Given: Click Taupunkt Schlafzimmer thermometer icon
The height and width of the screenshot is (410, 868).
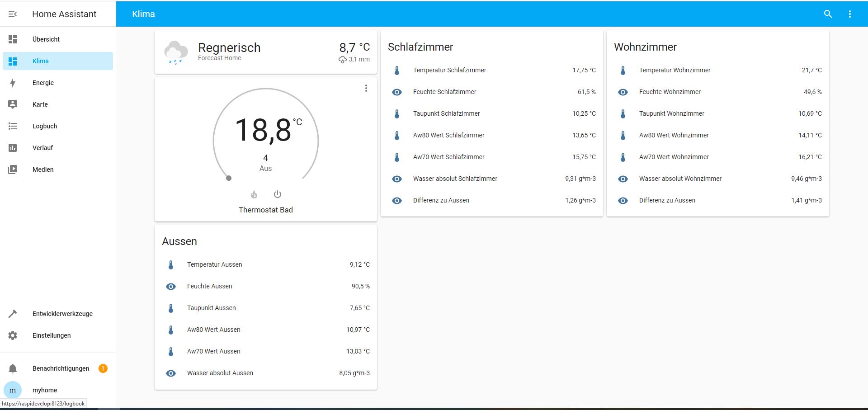Looking at the screenshot, I should point(397,114).
